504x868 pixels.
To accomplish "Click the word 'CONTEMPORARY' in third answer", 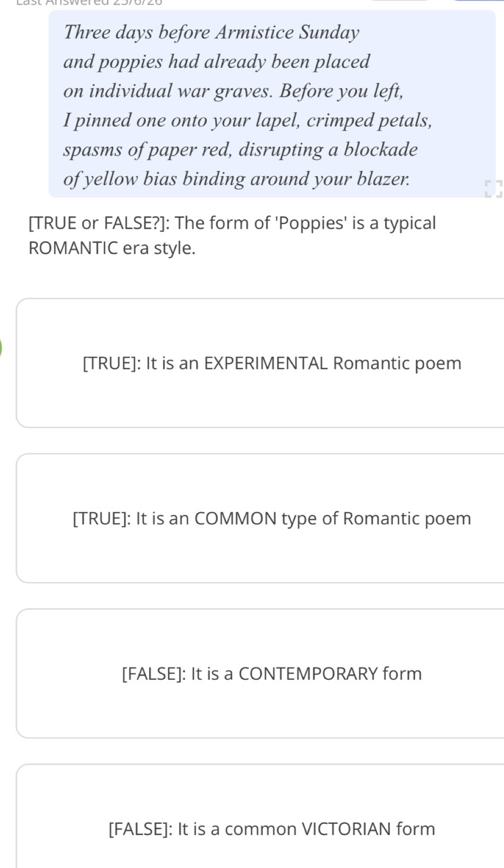I will point(308,673).
